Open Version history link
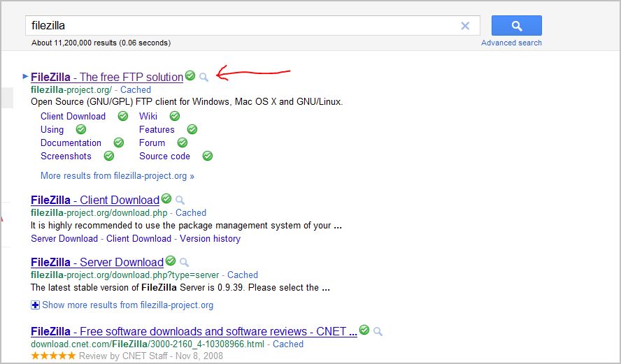 click(x=210, y=238)
